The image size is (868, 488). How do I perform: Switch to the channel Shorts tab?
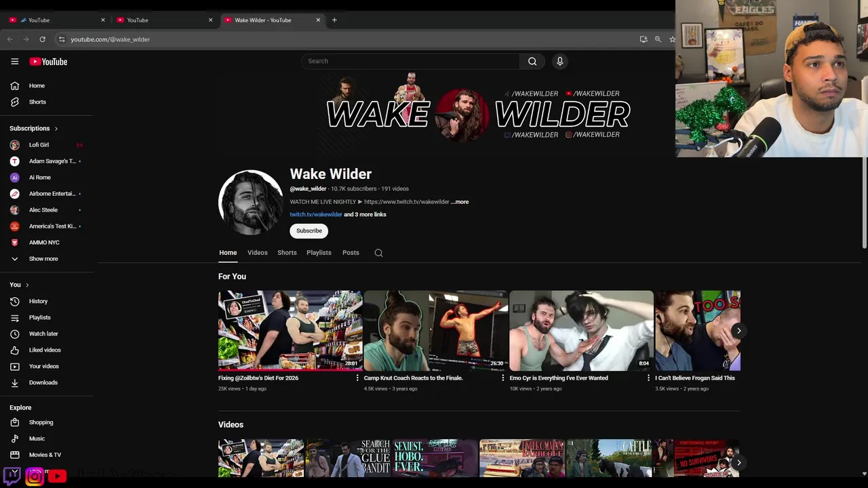click(x=287, y=253)
